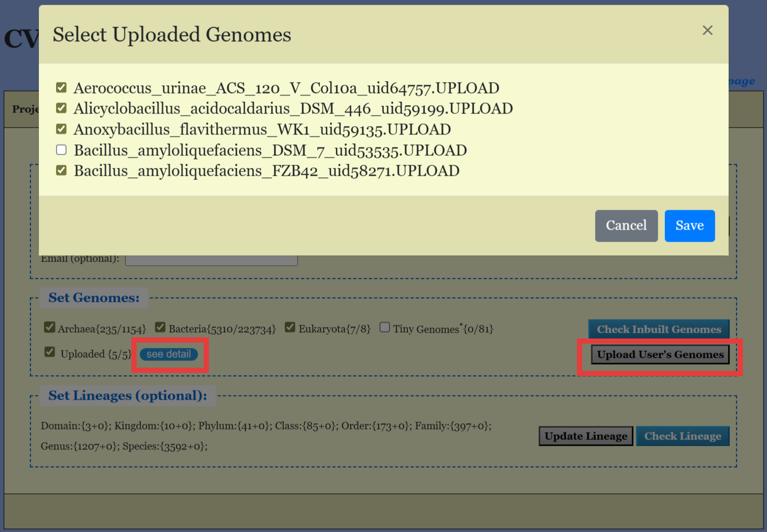The width and height of the screenshot is (767, 532).
Task: Toggle the Bacteria genomes checkbox
Action: [x=160, y=327]
